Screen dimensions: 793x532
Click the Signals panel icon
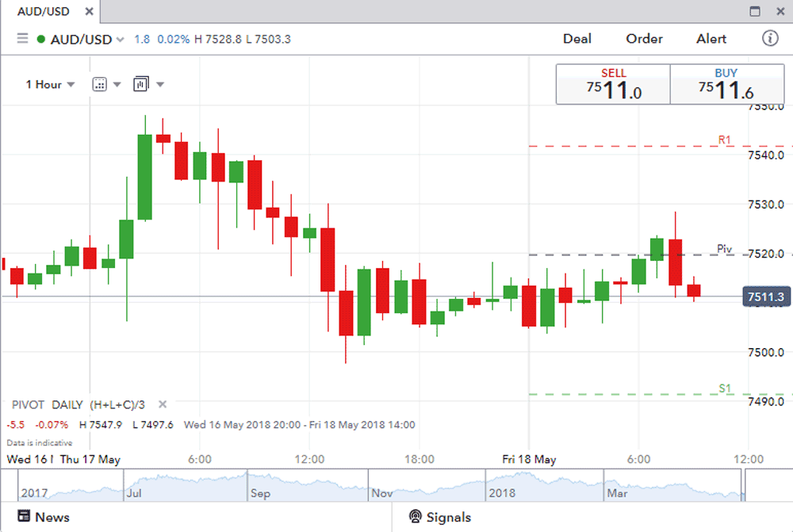coord(415,517)
